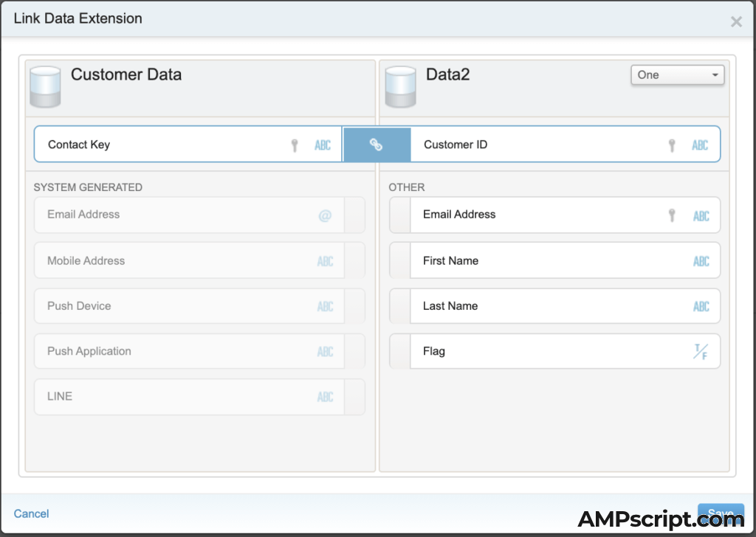Click the key icon on Contact Key
Screen dimensions: 756x537
coord(295,145)
